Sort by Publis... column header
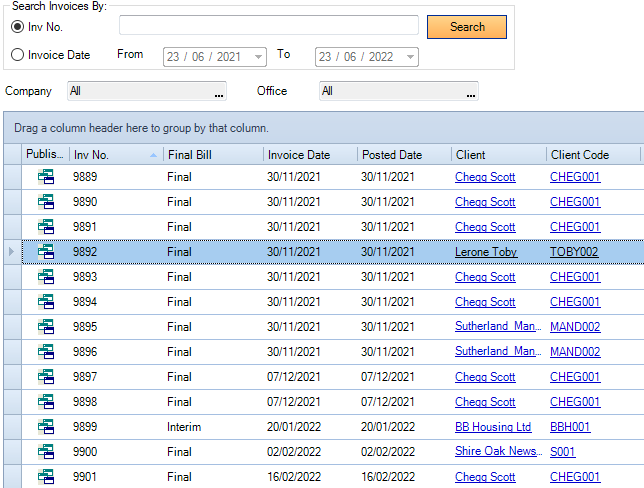Image resolution: width=644 pixels, height=488 pixels. click(45, 155)
